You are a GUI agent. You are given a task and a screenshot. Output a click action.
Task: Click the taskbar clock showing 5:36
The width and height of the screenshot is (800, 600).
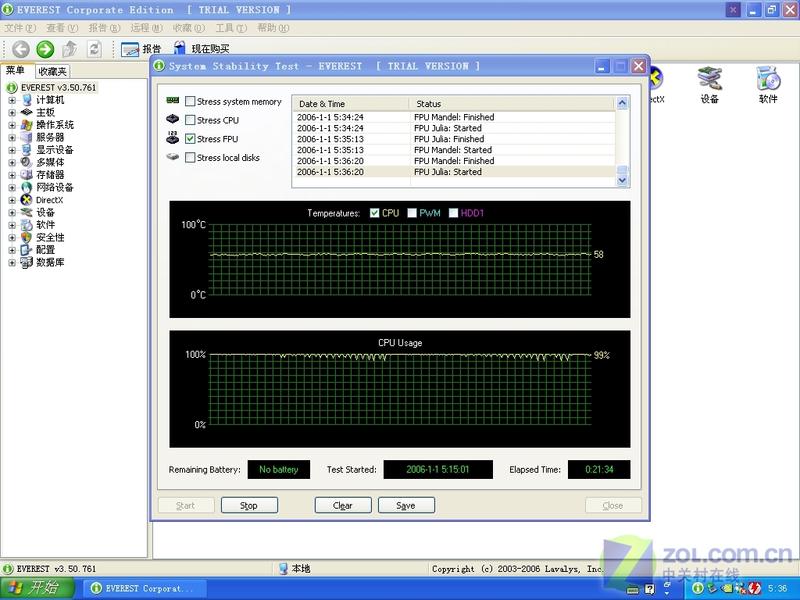click(x=778, y=588)
